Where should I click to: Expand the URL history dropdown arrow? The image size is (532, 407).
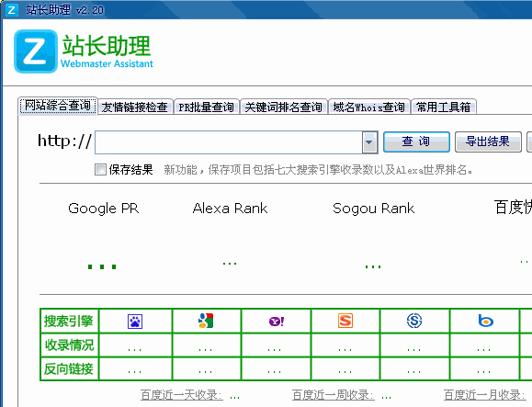click(369, 142)
